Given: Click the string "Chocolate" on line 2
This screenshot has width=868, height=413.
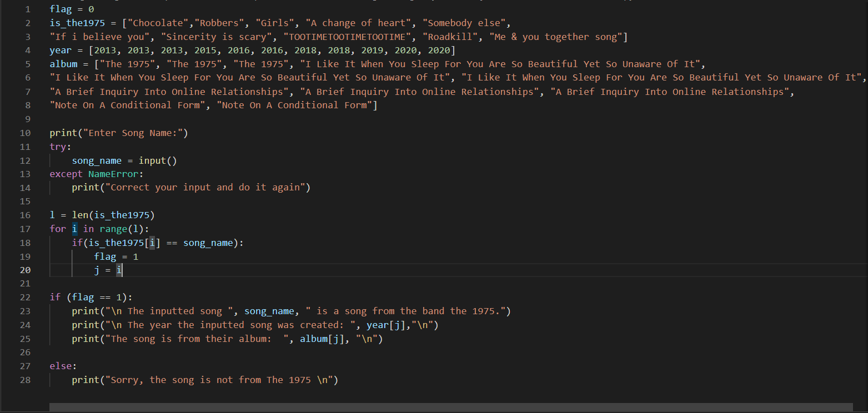Looking at the screenshot, I should pyautogui.click(x=157, y=22).
